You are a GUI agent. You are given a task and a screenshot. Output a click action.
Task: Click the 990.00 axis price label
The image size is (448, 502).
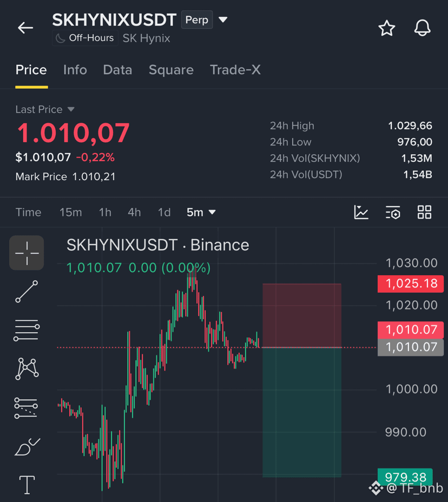(x=405, y=432)
